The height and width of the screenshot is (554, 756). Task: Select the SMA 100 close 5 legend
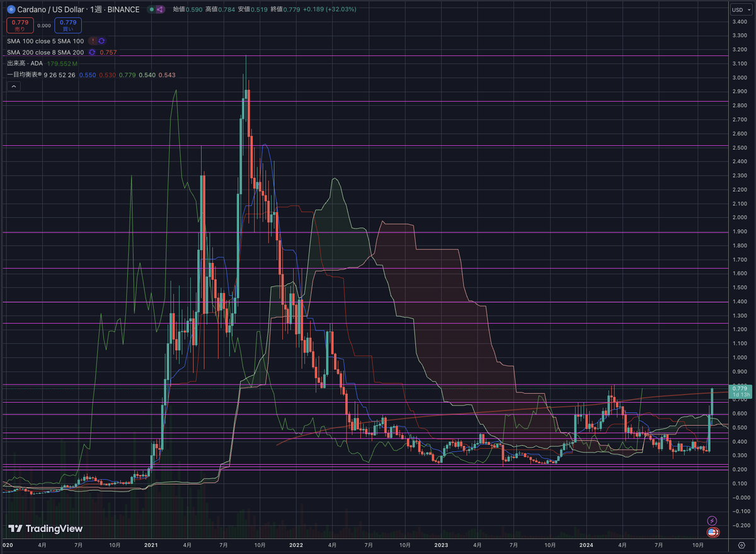tap(45, 40)
